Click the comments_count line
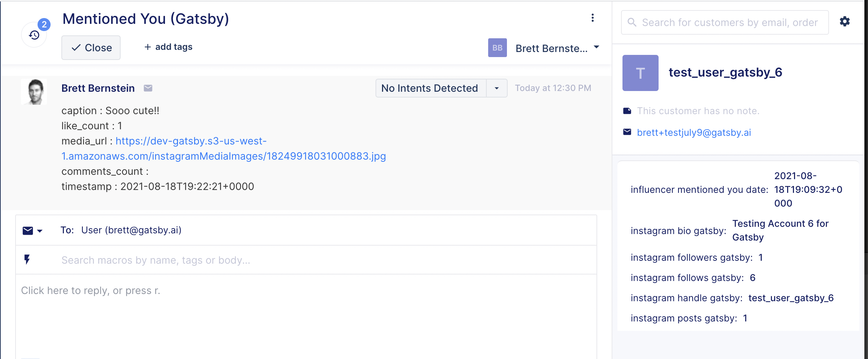868x359 pixels. 105,171
